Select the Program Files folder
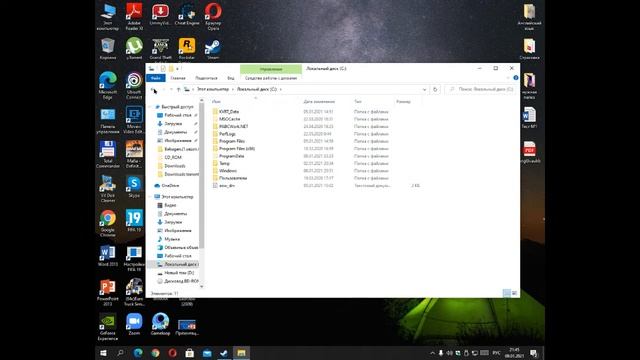 tap(231, 141)
